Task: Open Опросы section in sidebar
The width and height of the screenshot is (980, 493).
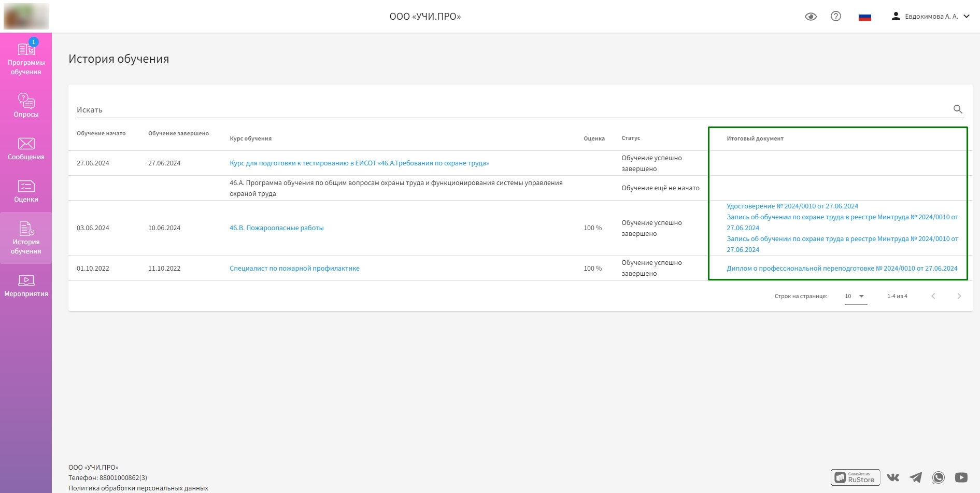Action: (26, 105)
